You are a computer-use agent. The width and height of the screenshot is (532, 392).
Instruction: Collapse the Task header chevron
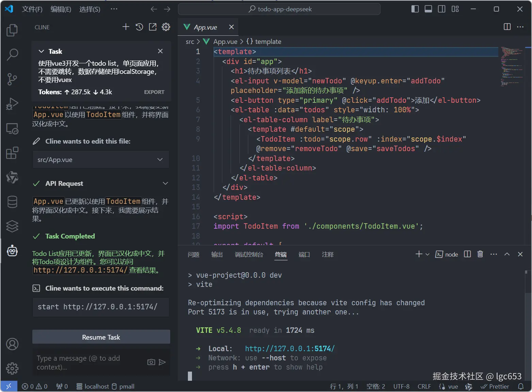41,51
